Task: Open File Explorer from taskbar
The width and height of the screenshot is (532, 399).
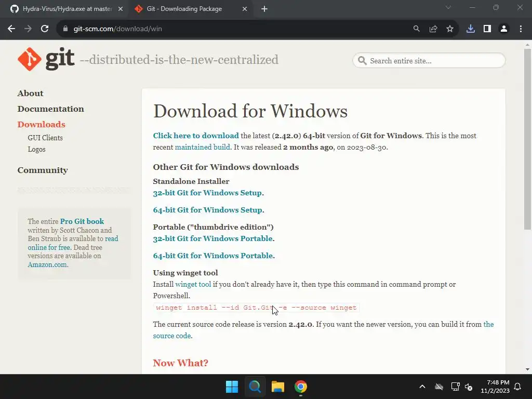Action: coord(278,387)
